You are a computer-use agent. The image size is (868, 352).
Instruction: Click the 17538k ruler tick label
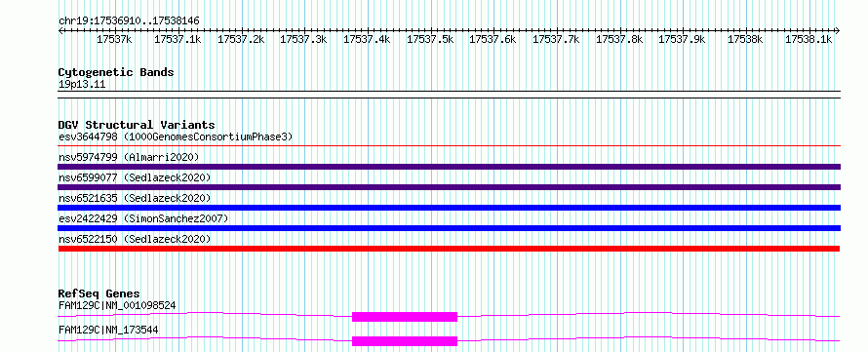pos(746,39)
